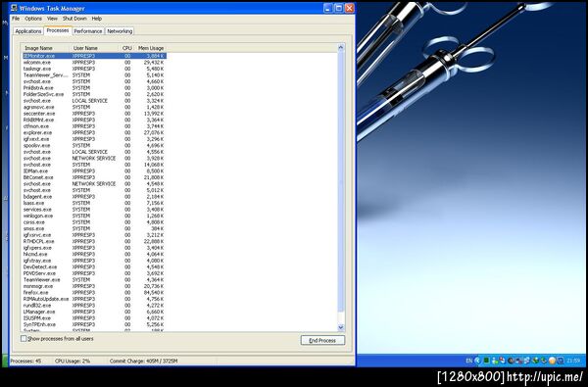Viewport: 588px width, 387px height.
Task: Sort processes by User Name column
Action: tap(95, 48)
